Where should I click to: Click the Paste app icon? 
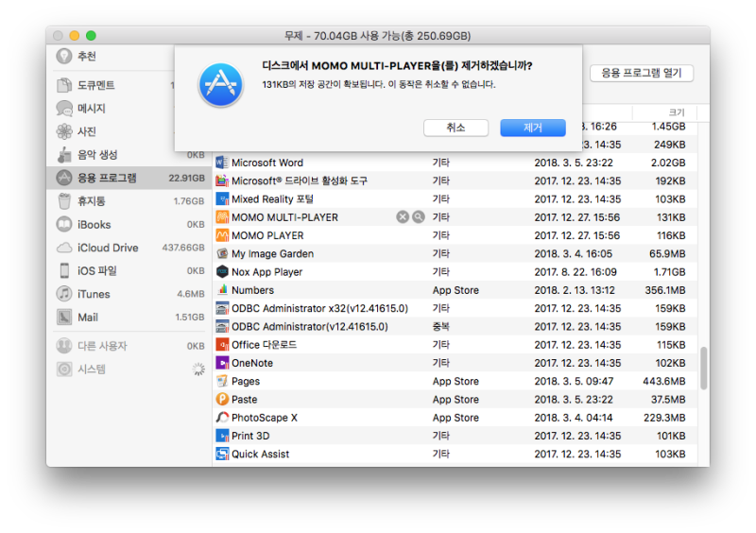pos(222,400)
